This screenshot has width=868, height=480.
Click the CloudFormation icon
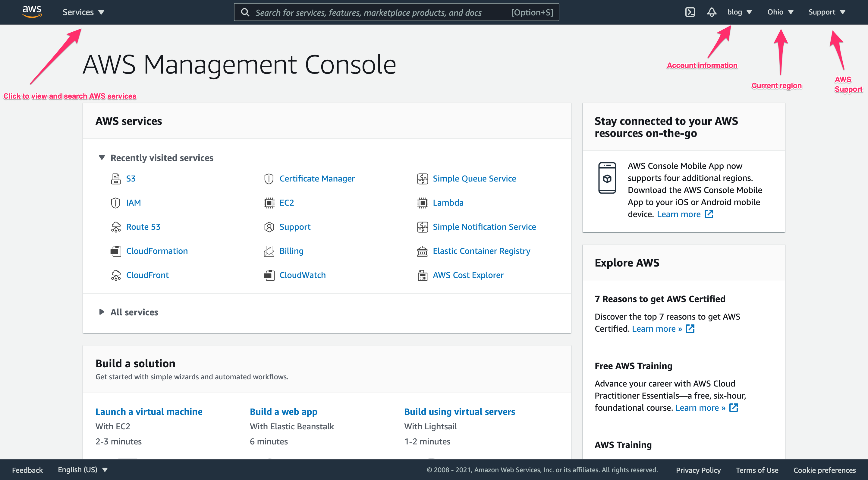click(x=115, y=251)
